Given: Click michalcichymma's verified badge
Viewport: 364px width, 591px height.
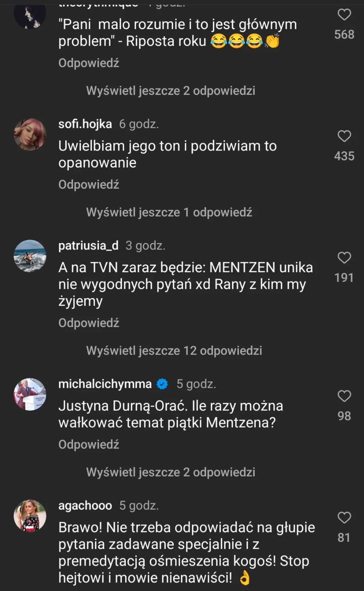Looking at the screenshot, I should [163, 384].
